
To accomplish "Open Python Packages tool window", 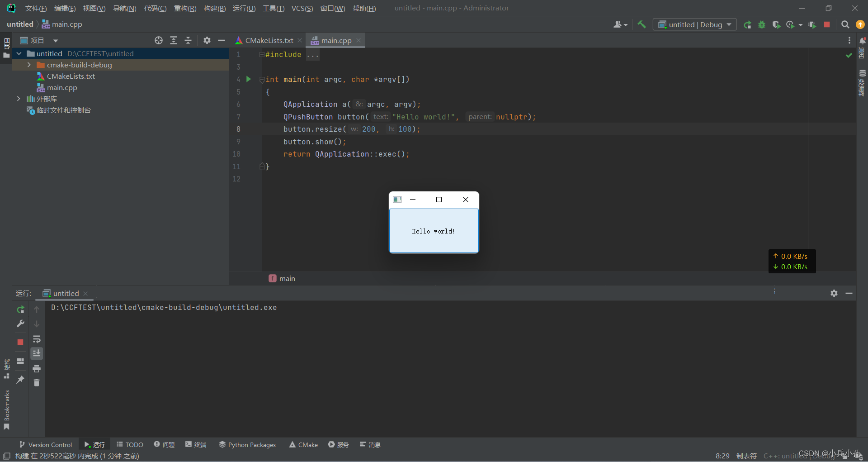I will click(x=247, y=445).
